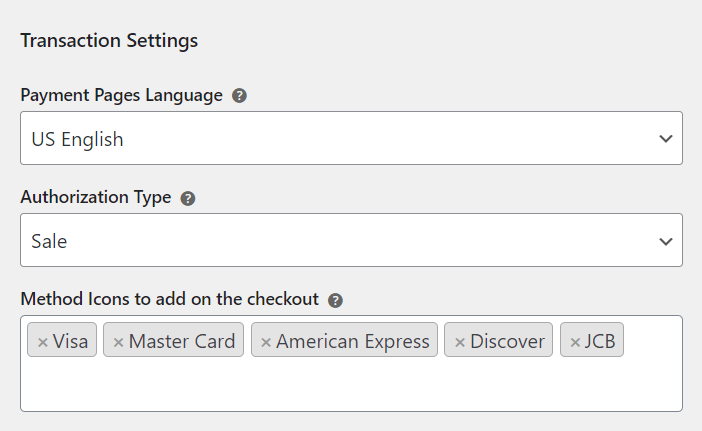Click chevron arrow of the Sale dropdown
702x431 pixels.
[666, 241]
